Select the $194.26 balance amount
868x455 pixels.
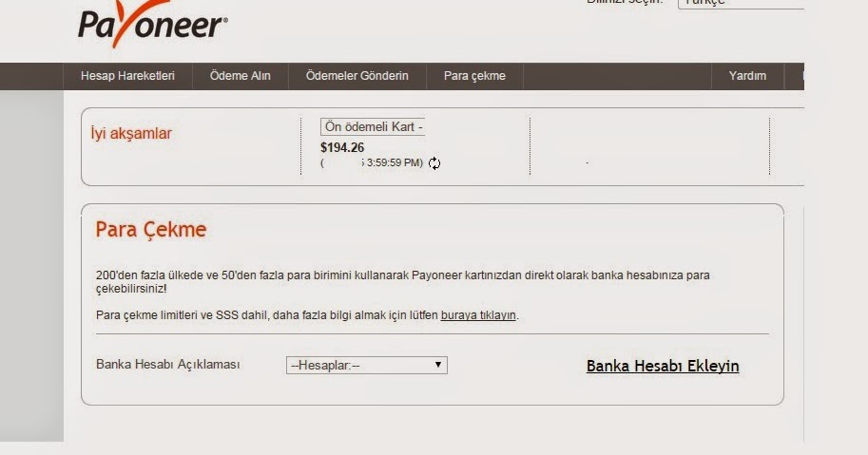click(x=342, y=147)
